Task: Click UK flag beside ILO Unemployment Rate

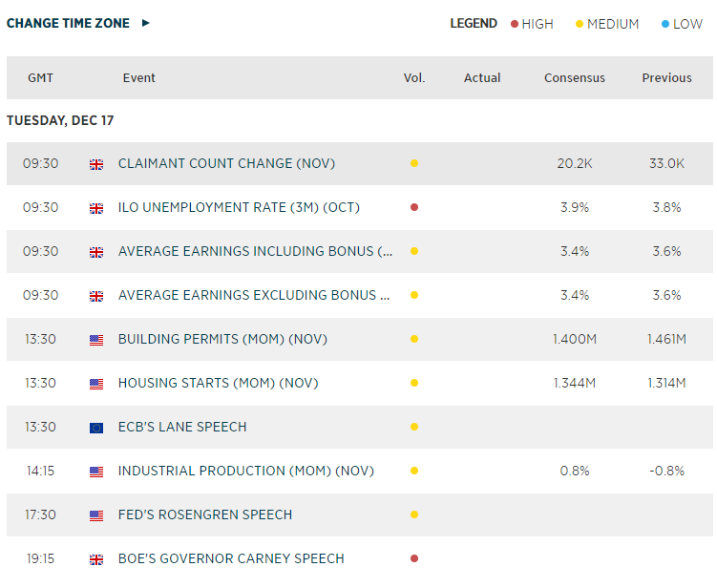Action: pyautogui.click(x=96, y=208)
